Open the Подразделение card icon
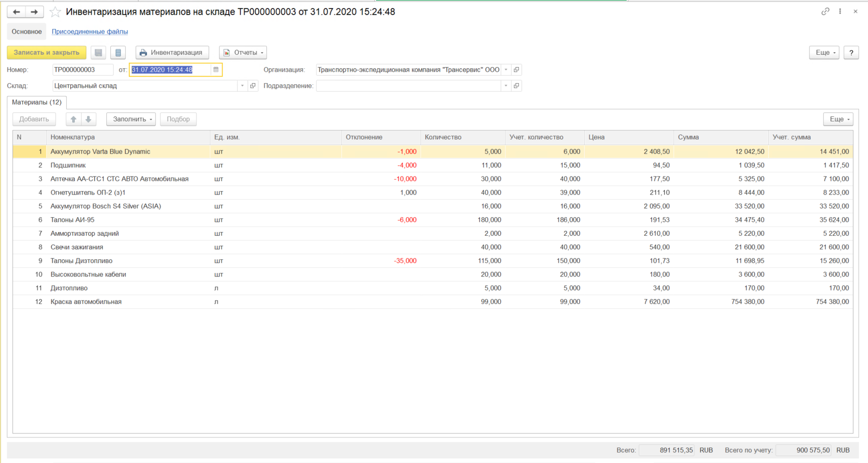Screen dimensions: 868x463 [516, 86]
